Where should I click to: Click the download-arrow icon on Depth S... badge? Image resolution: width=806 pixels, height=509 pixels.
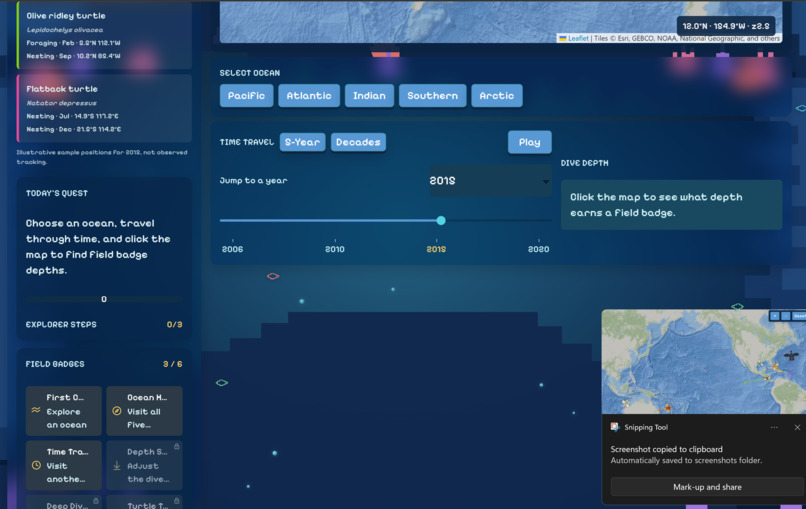click(117, 465)
